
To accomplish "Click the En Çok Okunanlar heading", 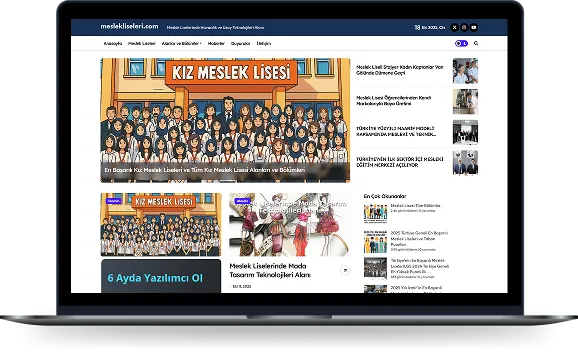I will click(x=385, y=196).
